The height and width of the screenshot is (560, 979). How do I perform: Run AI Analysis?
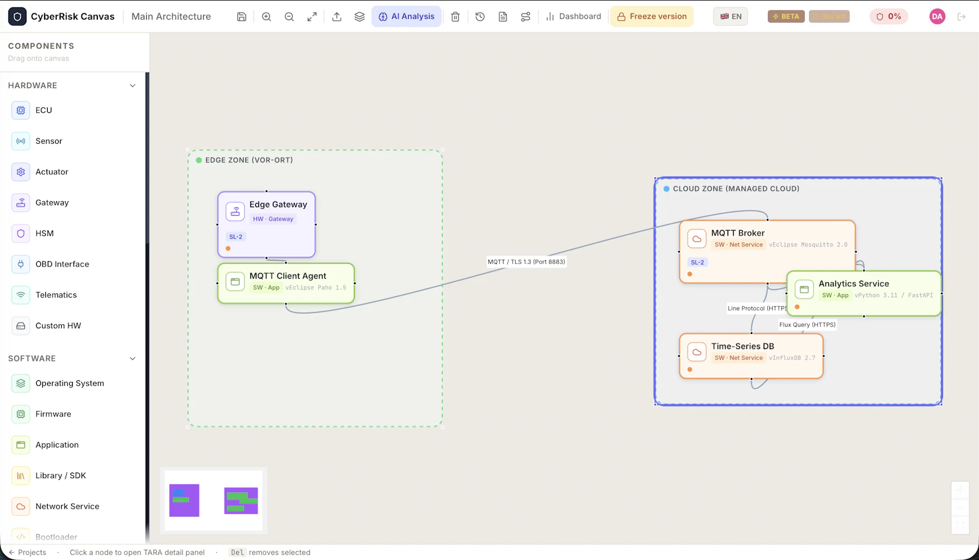click(406, 17)
